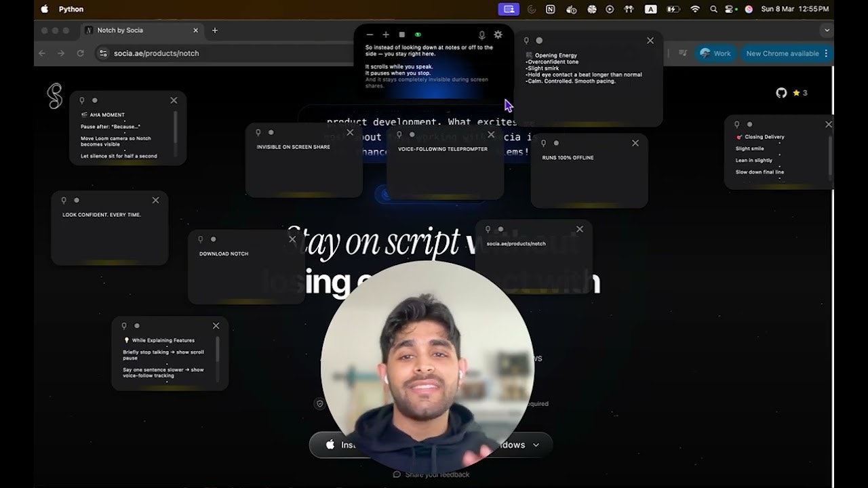Click 'It scrolls while you speak.' line

399,66
